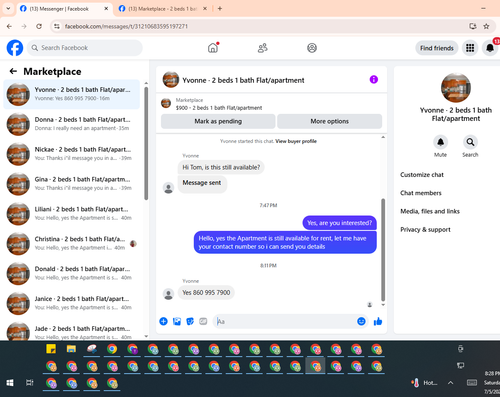
Task: Click the 'Hi Tom, is this still available?' message
Action: click(221, 167)
